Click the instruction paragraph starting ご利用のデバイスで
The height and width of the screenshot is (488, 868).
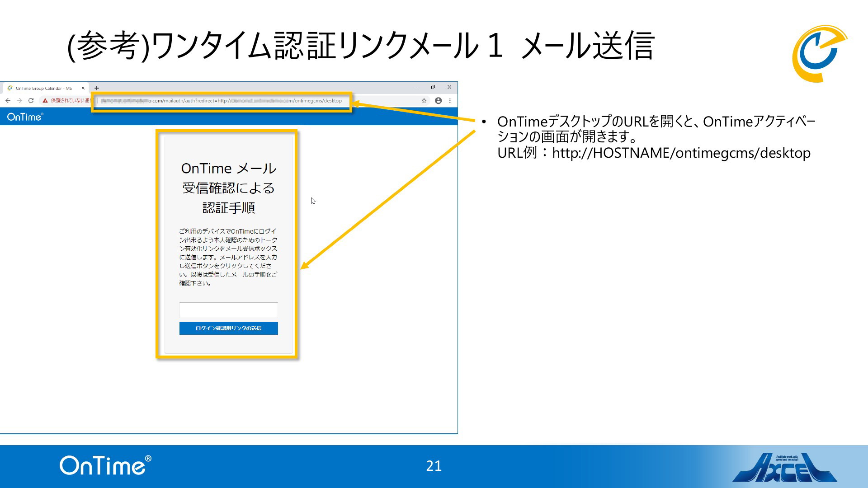(228, 257)
